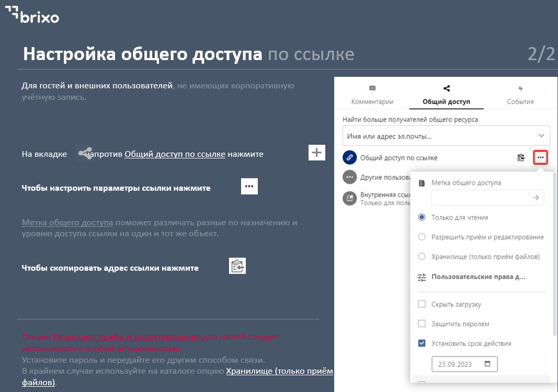The height and width of the screenshot is (392, 558).
Task: Choose Хранилище (только приём файлов) option
Action: click(x=422, y=257)
